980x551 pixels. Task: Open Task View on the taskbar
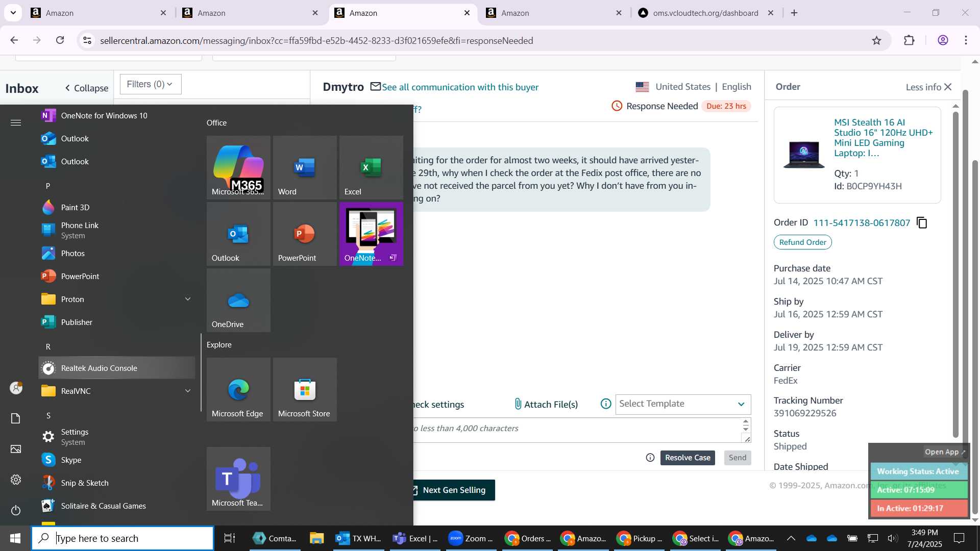[230, 538]
